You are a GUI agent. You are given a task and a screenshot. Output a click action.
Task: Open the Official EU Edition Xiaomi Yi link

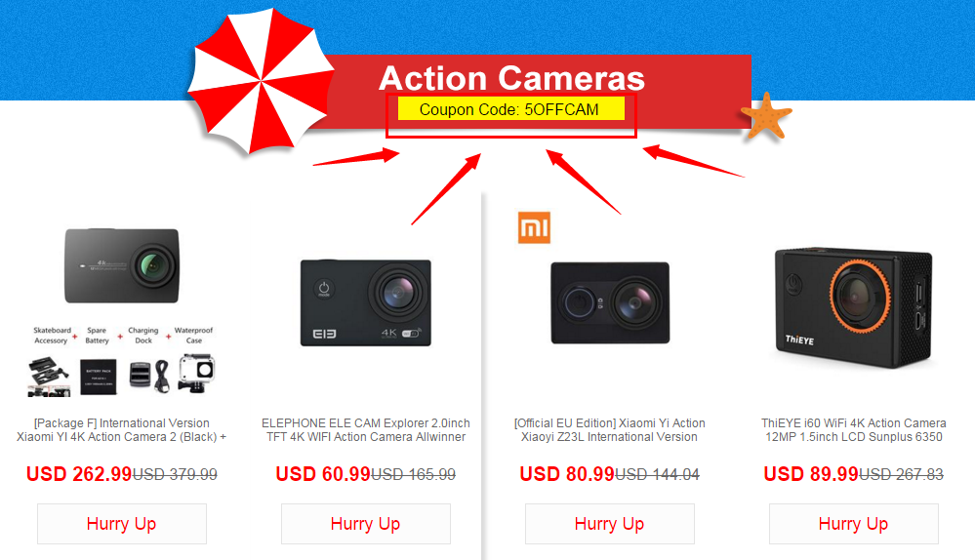click(610, 430)
